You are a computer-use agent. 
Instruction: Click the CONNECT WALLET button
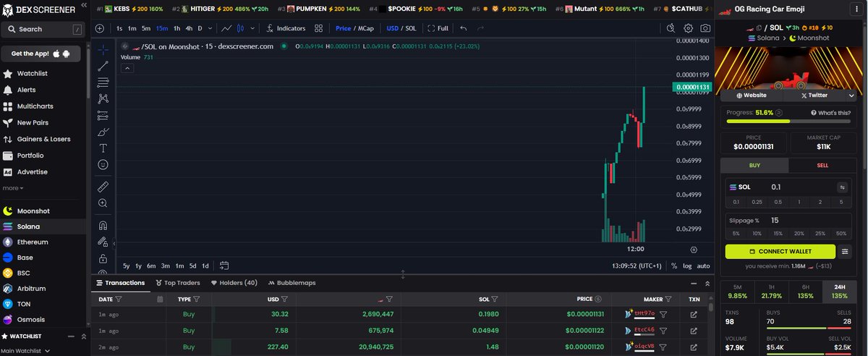780,251
